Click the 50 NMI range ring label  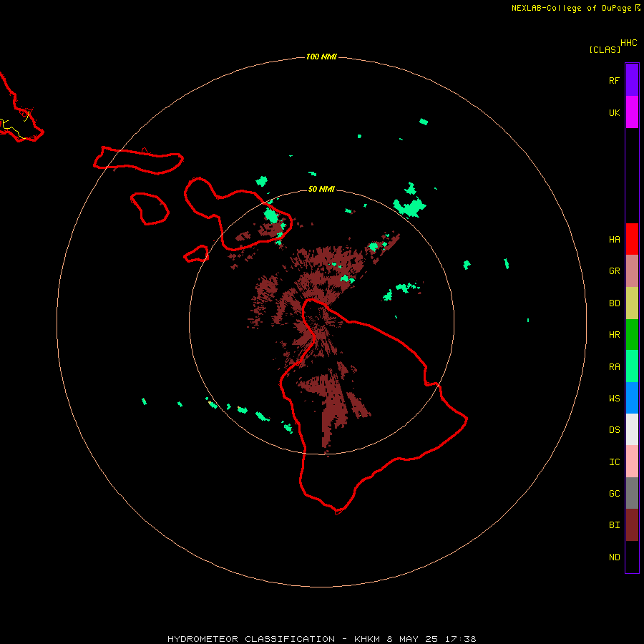[321, 189]
